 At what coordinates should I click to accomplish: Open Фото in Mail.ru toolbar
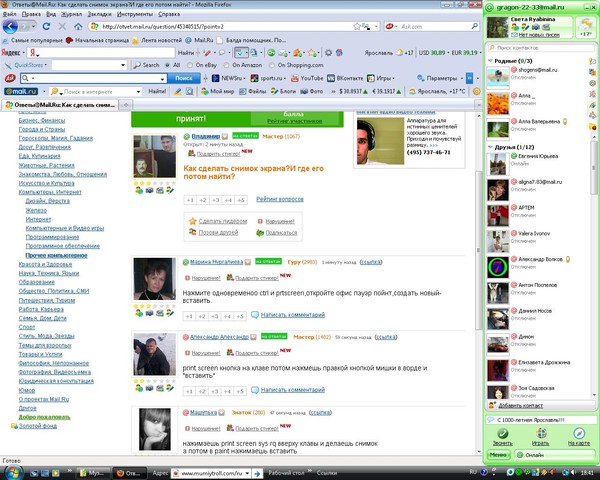311,91
